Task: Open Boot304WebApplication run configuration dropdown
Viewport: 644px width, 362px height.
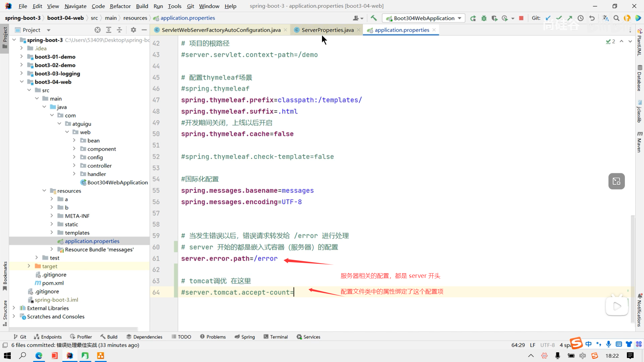Action: coord(424,18)
